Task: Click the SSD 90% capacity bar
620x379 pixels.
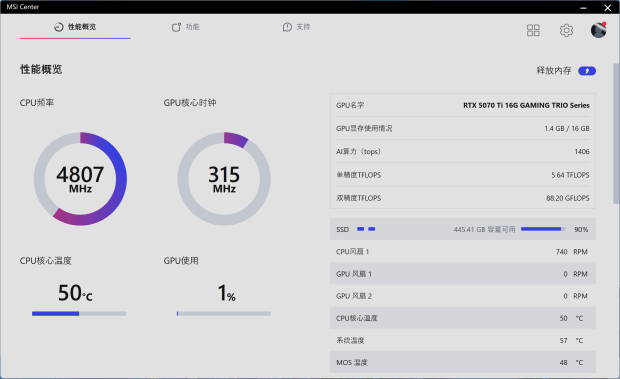Action: [x=543, y=229]
